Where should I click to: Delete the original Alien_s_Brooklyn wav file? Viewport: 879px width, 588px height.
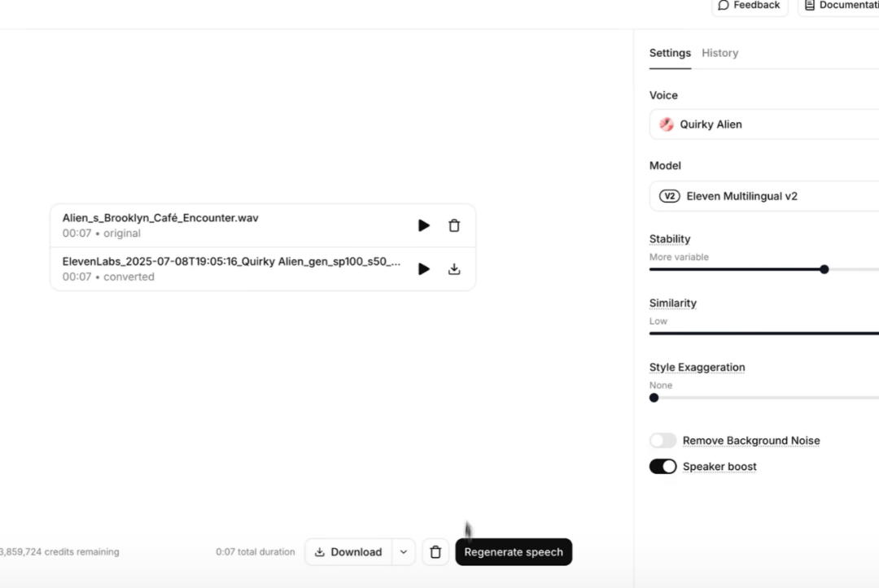[454, 225]
